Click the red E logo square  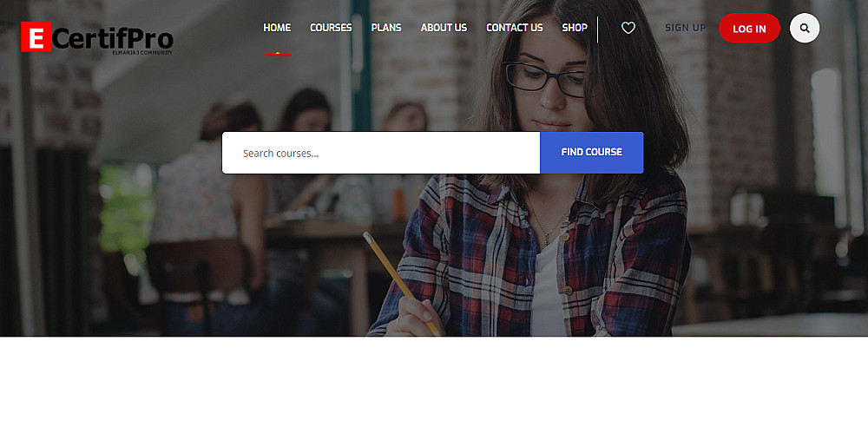click(x=36, y=37)
